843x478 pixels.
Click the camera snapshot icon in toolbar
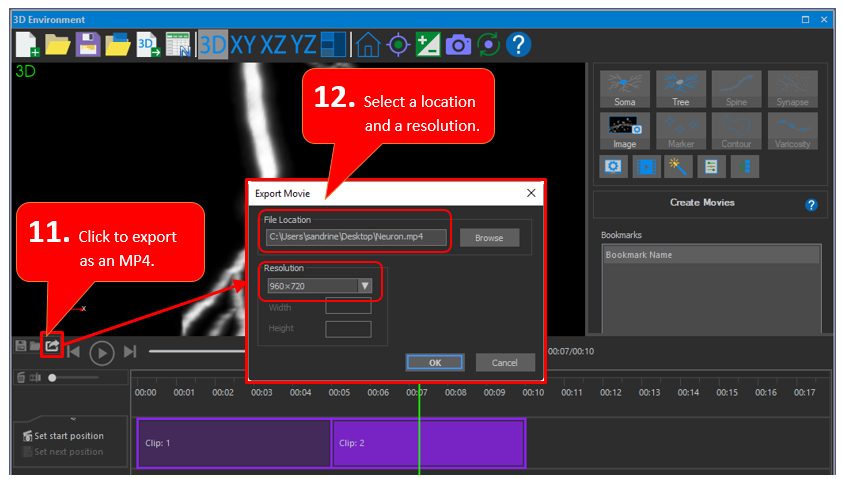pos(459,44)
